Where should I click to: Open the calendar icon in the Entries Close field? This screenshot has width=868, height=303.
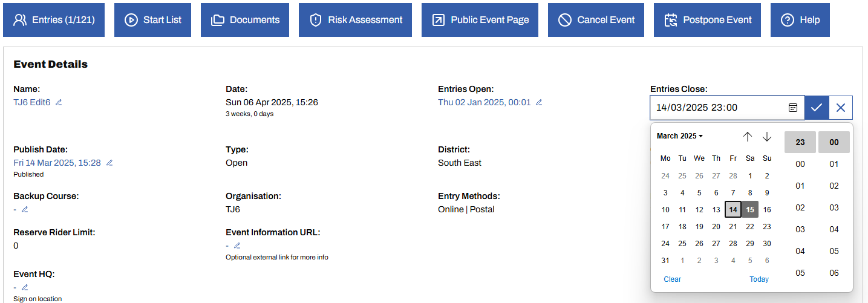click(x=792, y=108)
